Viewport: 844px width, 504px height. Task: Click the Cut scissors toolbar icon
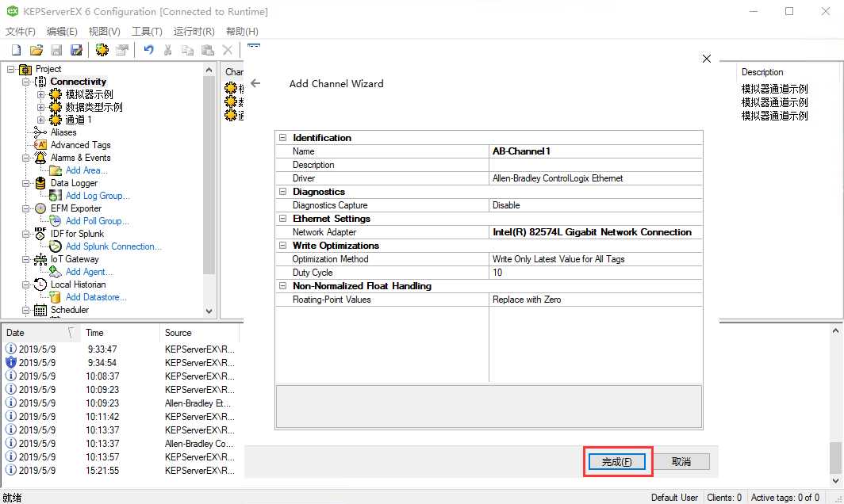pyautogui.click(x=168, y=50)
